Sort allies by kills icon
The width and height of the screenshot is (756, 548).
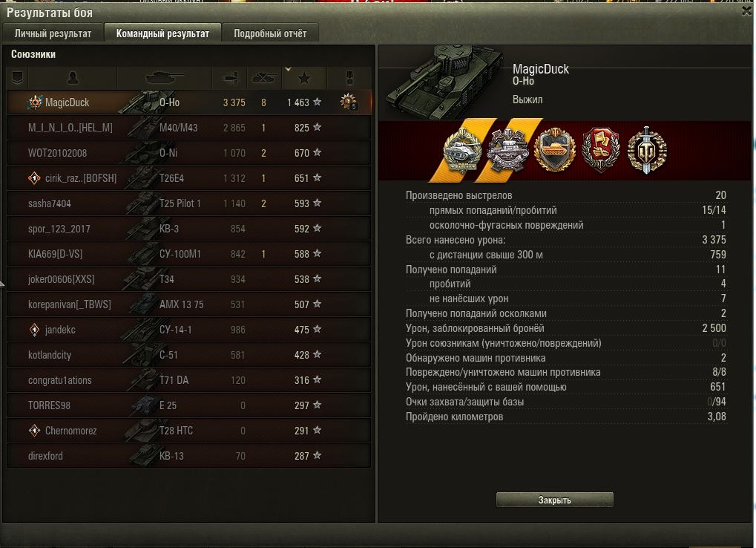coord(263,78)
